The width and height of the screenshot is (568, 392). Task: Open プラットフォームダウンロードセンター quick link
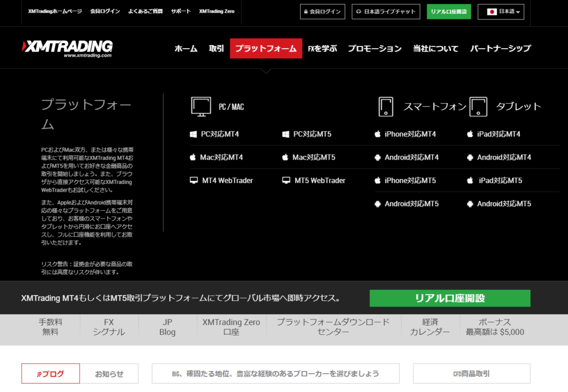333,327
